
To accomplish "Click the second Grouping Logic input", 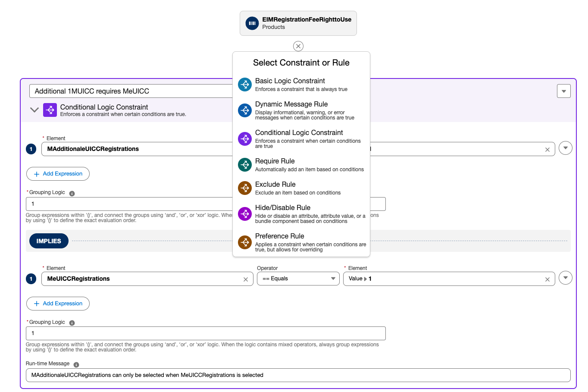I will 206,333.
